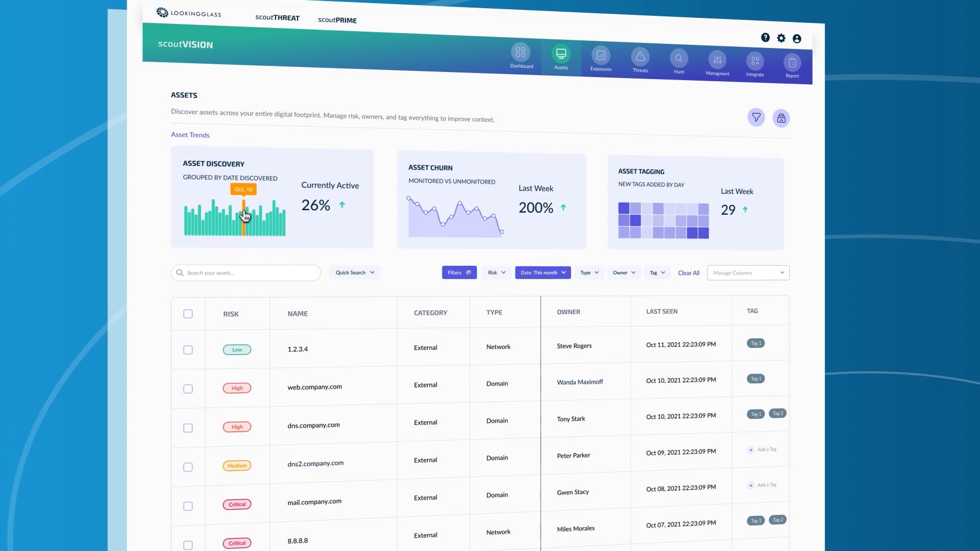Click the help question mark icon
Screen dimensions: 980x551
point(765,37)
